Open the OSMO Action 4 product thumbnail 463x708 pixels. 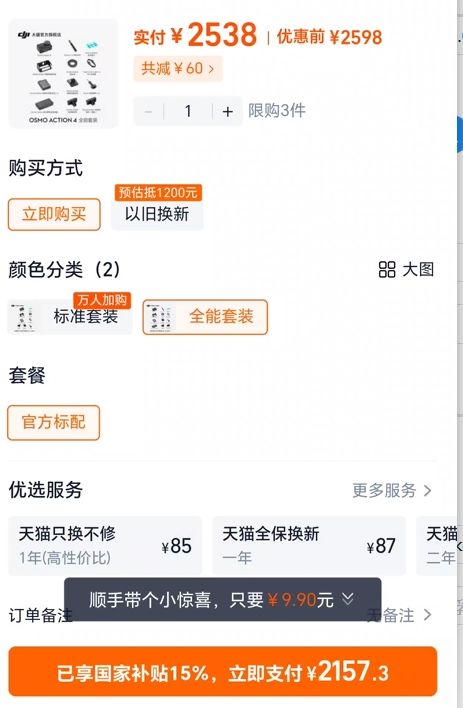63,74
